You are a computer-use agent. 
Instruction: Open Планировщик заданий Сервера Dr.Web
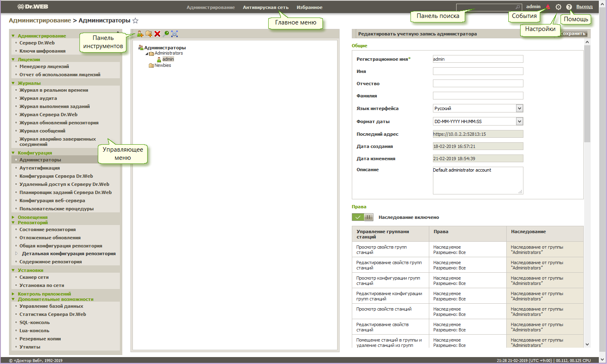pyautogui.click(x=66, y=192)
